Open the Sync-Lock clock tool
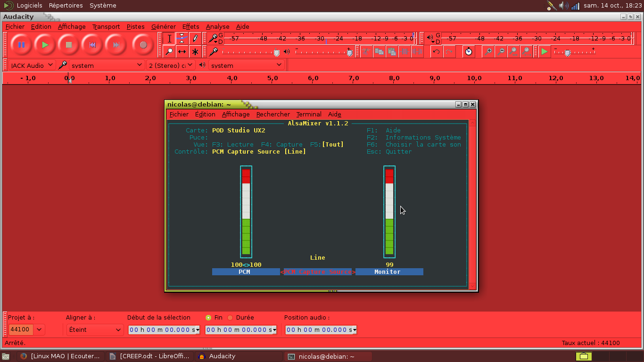The height and width of the screenshot is (362, 644). click(469, 51)
